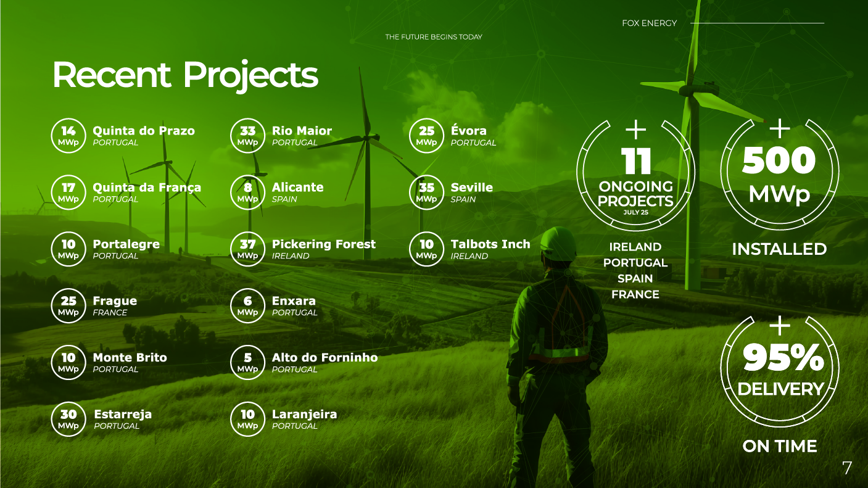The width and height of the screenshot is (868, 488).
Task: Click the 30 MWp badge beside Estarreja
Action: coord(68,420)
